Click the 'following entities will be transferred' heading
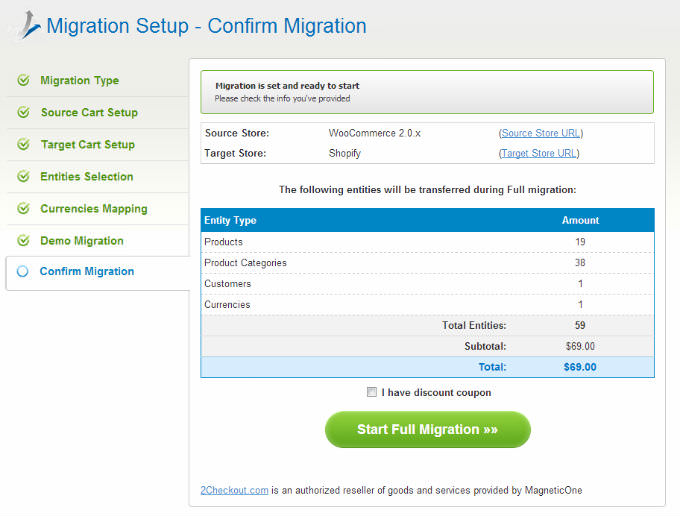Viewport: 680px width, 516px height. pyautogui.click(x=428, y=190)
